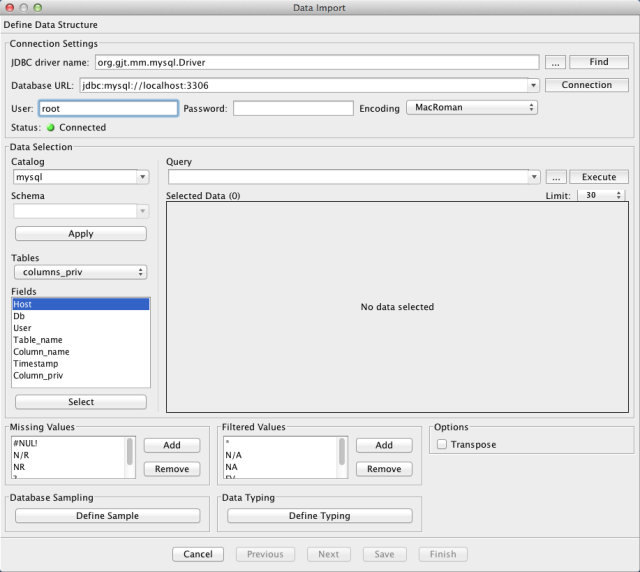Add a Filtered Values entry
The width and height of the screenshot is (640, 572).
[x=384, y=445]
